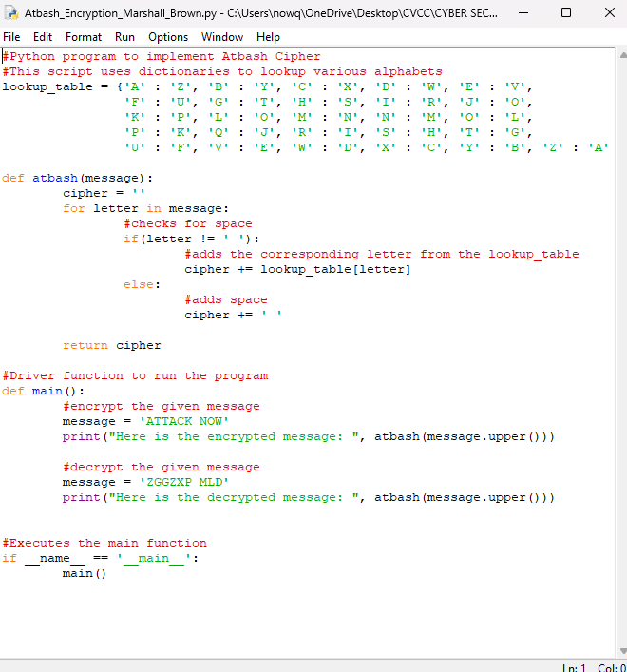The width and height of the screenshot is (627, 672).
Task: Minimize the IDLE editor window
Action: coord(522,13)
